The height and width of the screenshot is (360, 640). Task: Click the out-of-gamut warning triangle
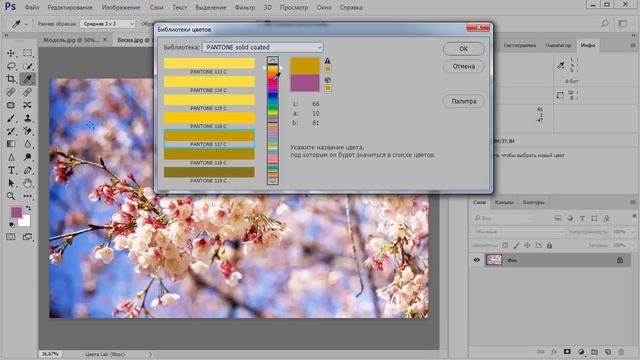coord(327,60)
